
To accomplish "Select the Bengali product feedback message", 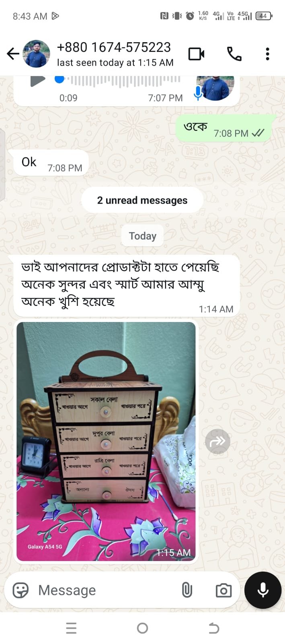I will coord(127,285).
